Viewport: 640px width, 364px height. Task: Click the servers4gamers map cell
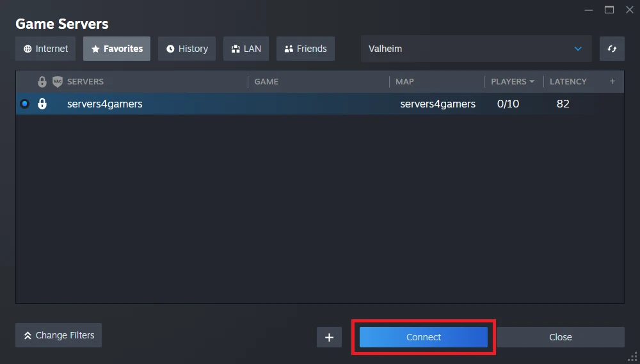pos(438,104)
